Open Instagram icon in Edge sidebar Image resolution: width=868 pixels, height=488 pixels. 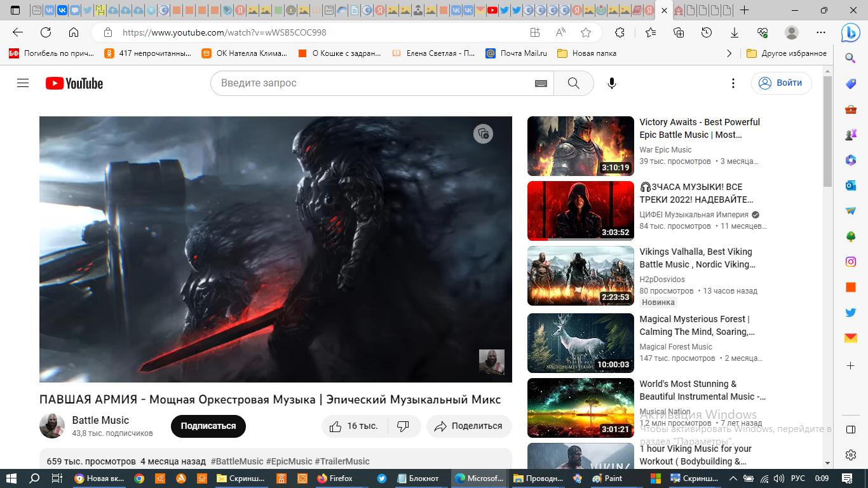[x=851, y=261]
